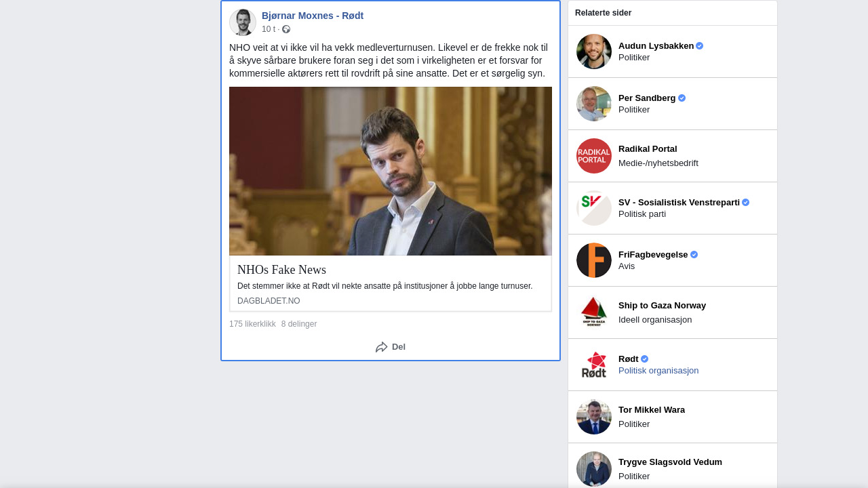Open the Ship to Gaza Norway logo
This screenshot has height=488, width=868.
pyautogui.click(x=594, y=312)
